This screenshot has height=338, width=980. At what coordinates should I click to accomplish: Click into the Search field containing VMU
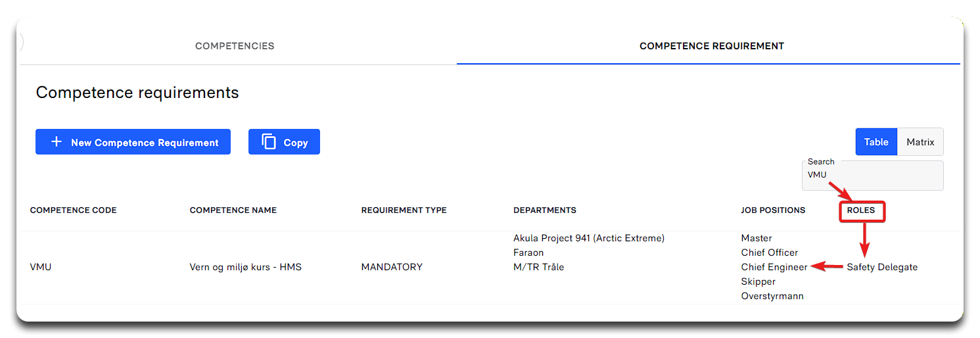click(x=872, y=176)
